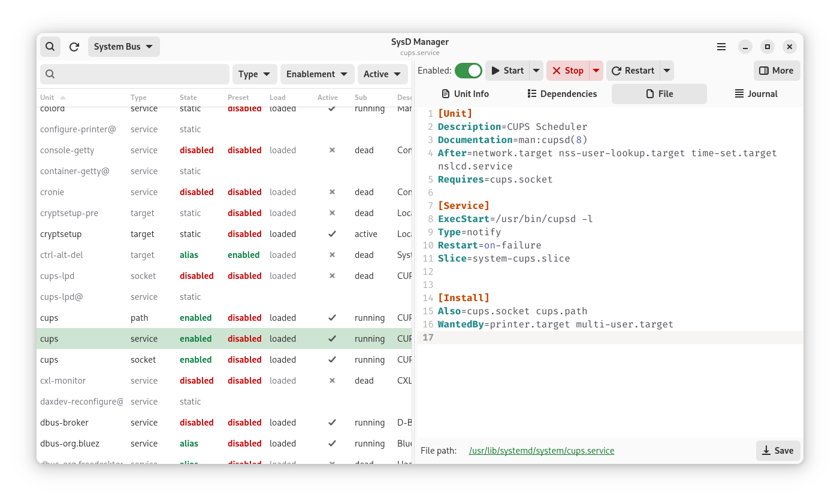This screenshot has width=840, height=504.
Task: Refresh the unit list
Action: coord(74,47)
